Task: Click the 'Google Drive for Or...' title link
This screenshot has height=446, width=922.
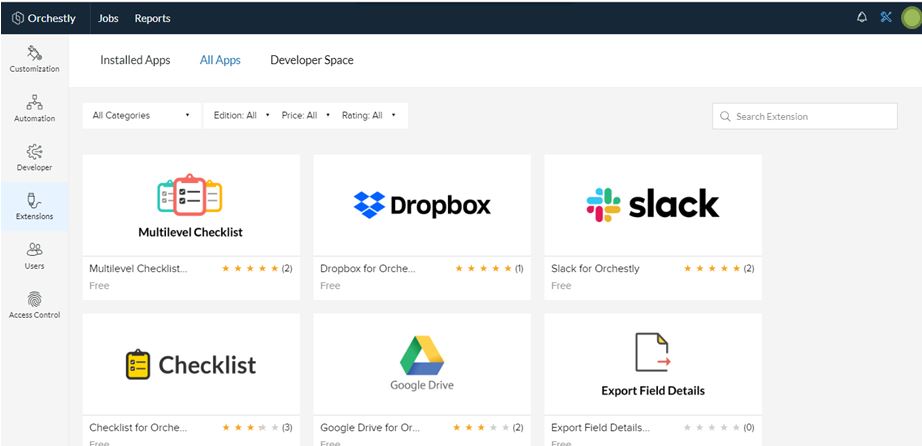Action: point(368,428)
